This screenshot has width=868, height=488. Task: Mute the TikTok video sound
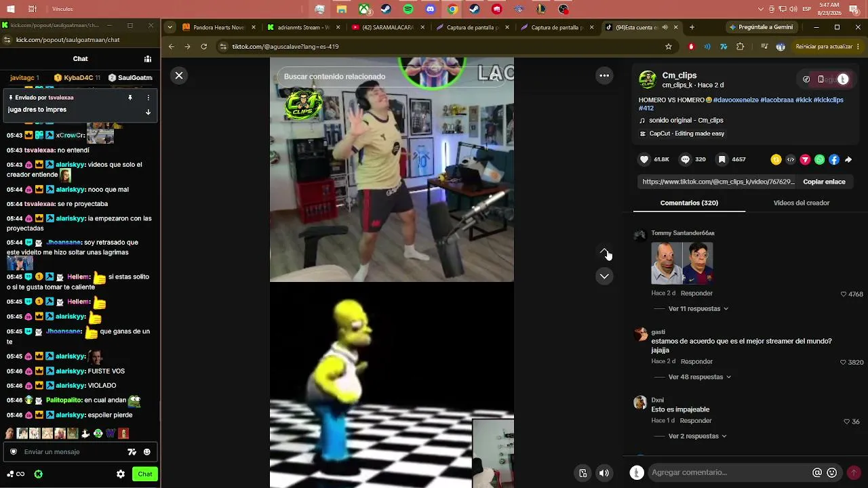(x=604, y=473)
